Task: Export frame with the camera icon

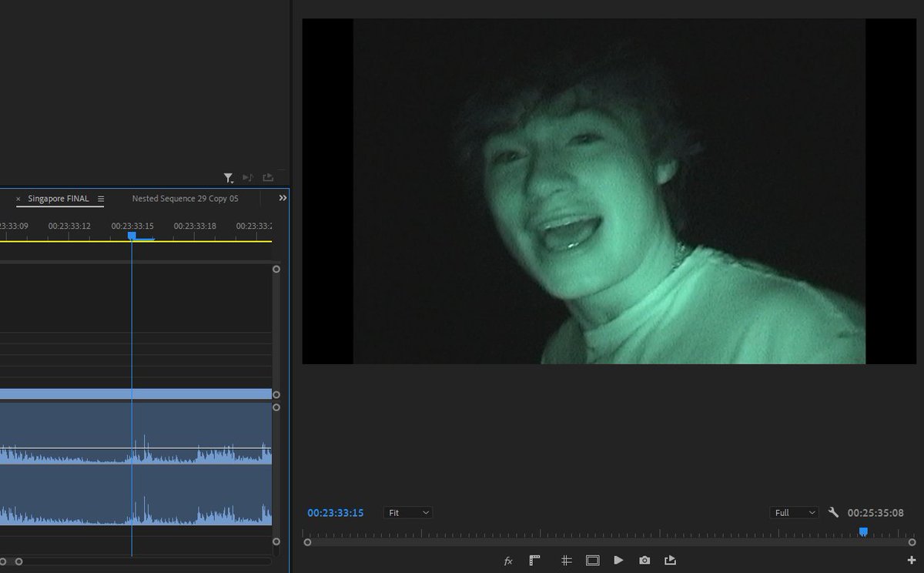Action: coord(644,561)
